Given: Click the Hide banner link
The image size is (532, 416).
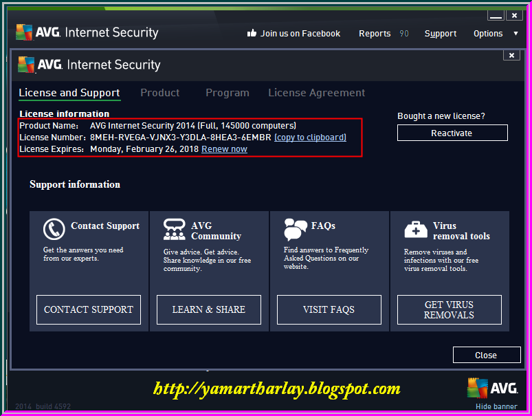Looking at the screenshot, I should (496, 406).
